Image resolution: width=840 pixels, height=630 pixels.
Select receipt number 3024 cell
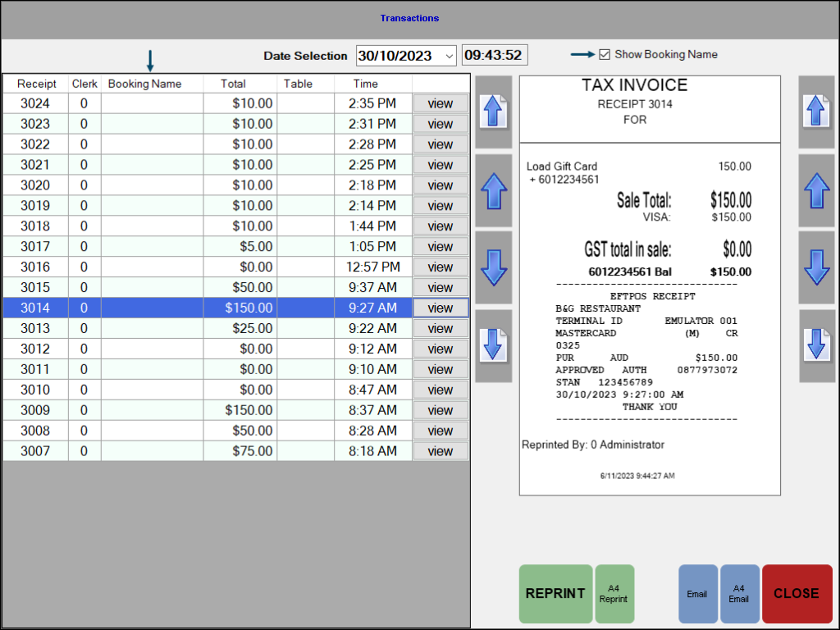(35, 103)
